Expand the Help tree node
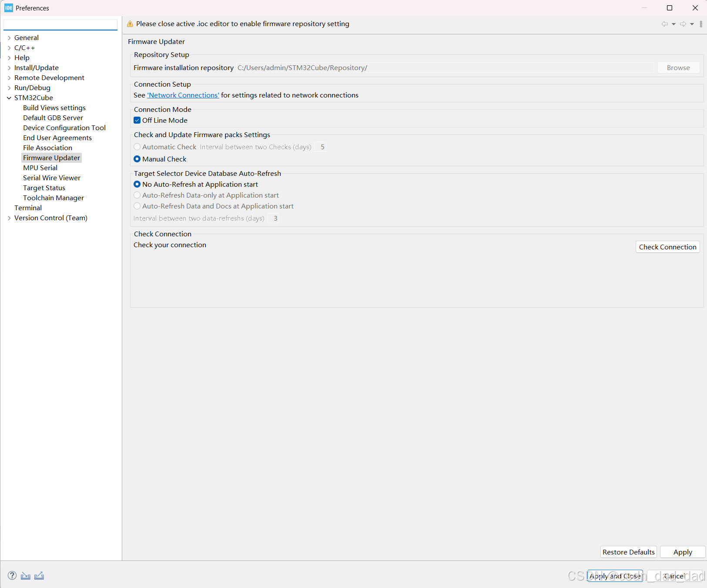This screenshot has height=588, width=707. (x=9, y=58)
